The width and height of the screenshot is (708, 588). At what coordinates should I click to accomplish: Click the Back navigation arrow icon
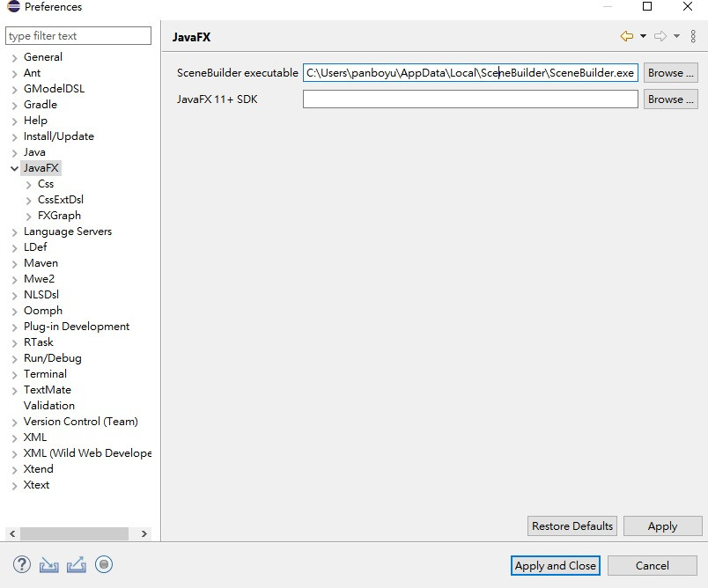pos(627,36)
